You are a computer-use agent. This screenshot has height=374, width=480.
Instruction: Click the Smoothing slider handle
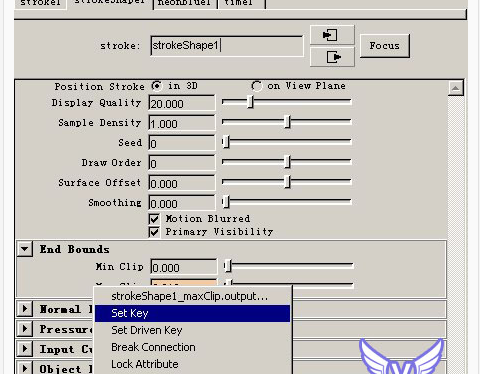coord(226,202)
